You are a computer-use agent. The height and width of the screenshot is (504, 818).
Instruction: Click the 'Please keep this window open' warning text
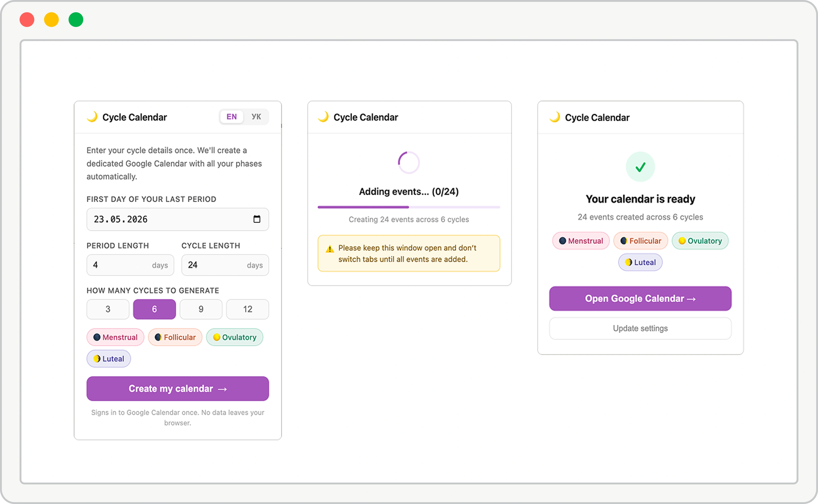coord(407,254)
